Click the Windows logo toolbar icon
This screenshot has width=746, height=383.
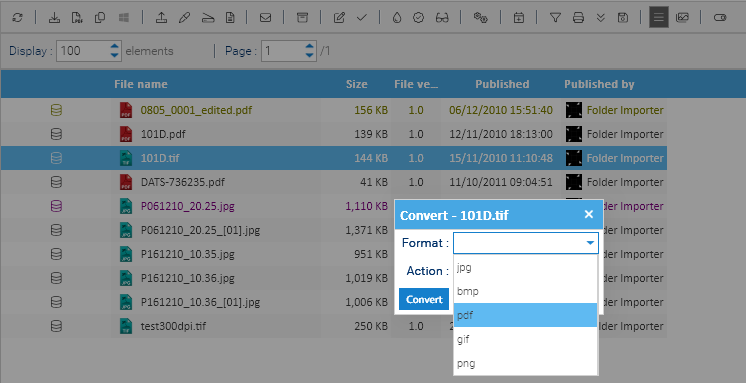124,18
